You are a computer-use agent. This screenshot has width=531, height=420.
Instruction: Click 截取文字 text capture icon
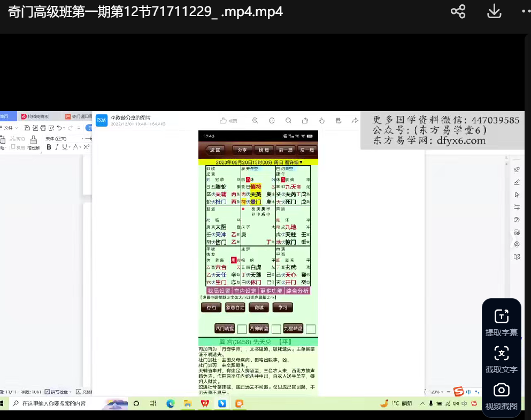(501, 360)
